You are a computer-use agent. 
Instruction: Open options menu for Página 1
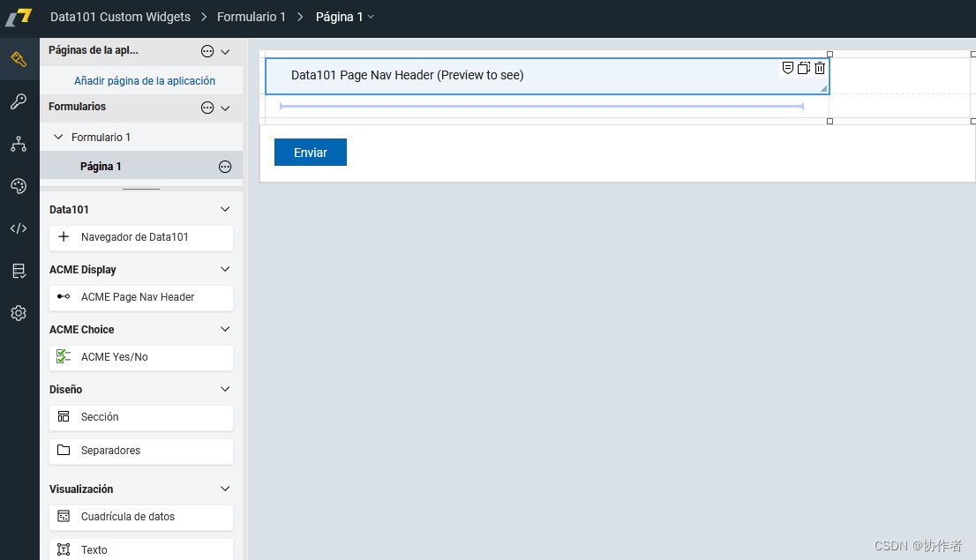(x=225, y=167)
